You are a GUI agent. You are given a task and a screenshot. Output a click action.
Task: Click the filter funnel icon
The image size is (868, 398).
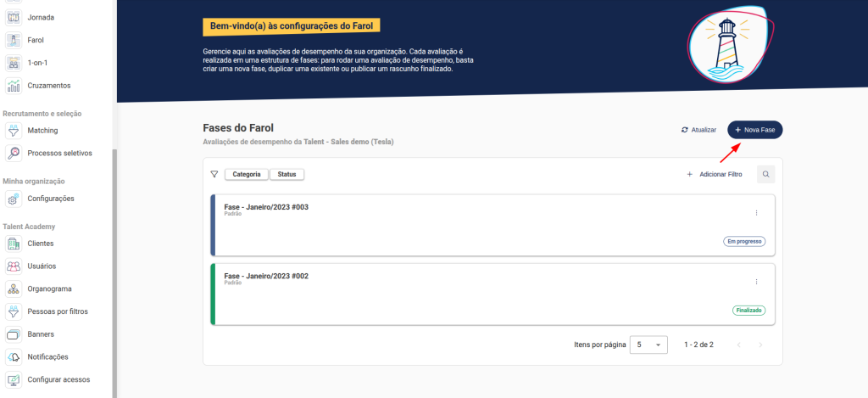[x=214, y=174]
